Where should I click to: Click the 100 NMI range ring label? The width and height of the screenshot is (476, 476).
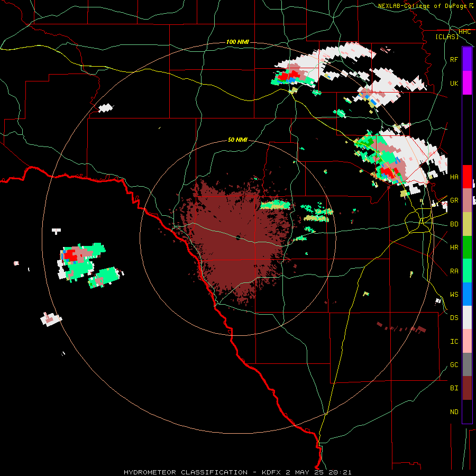coord(237,42)
